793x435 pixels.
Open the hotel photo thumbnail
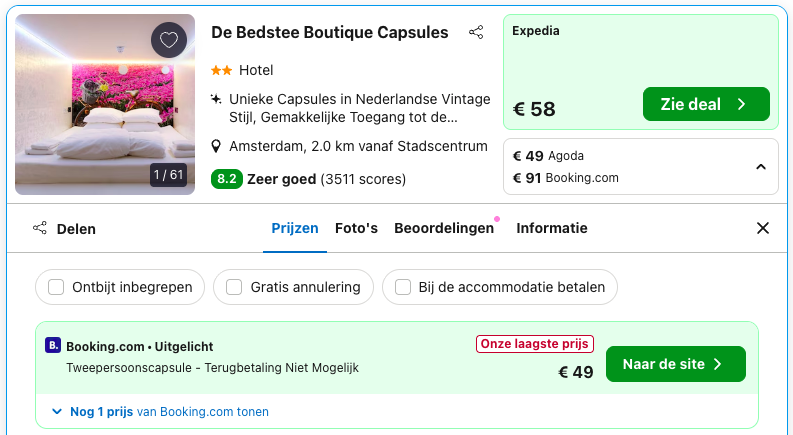[105, 104]
